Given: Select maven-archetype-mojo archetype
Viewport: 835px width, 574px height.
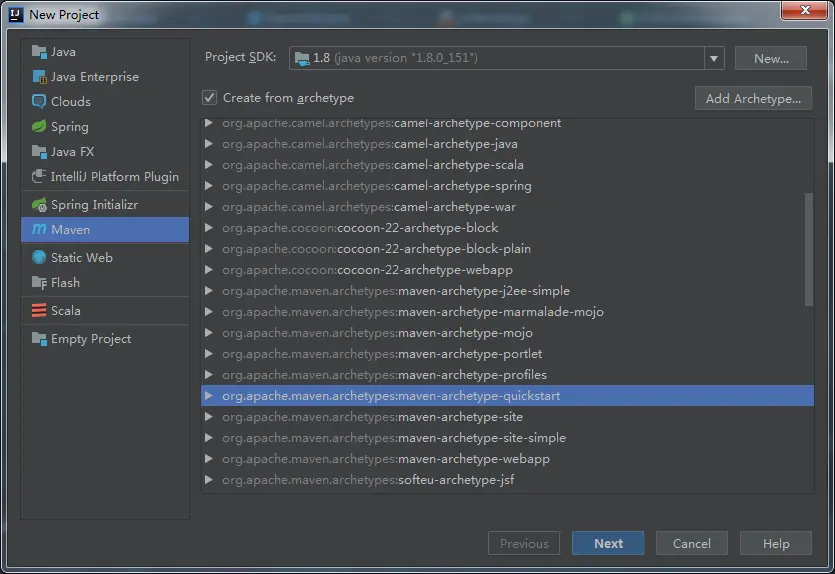Looking at the screenshot, I should 507,333.
